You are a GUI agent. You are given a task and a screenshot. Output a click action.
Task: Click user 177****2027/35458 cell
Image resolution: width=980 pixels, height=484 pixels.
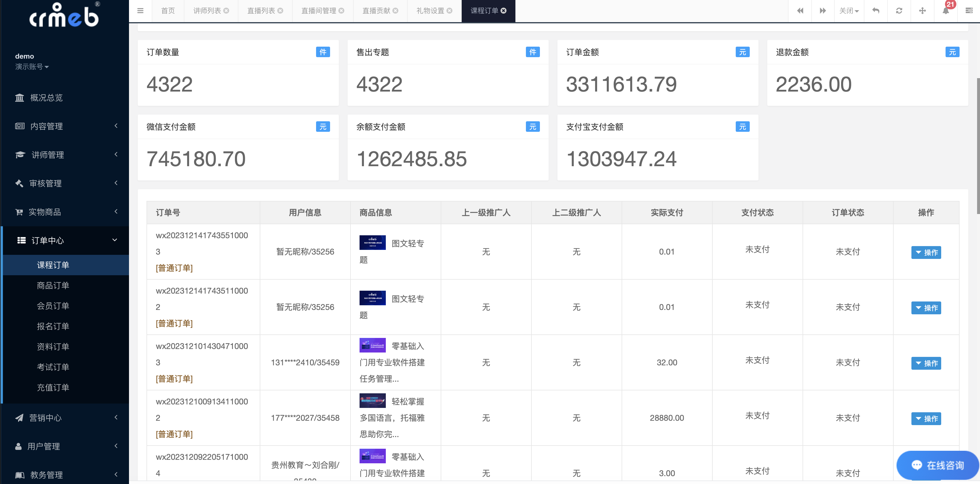coord(305,418)
